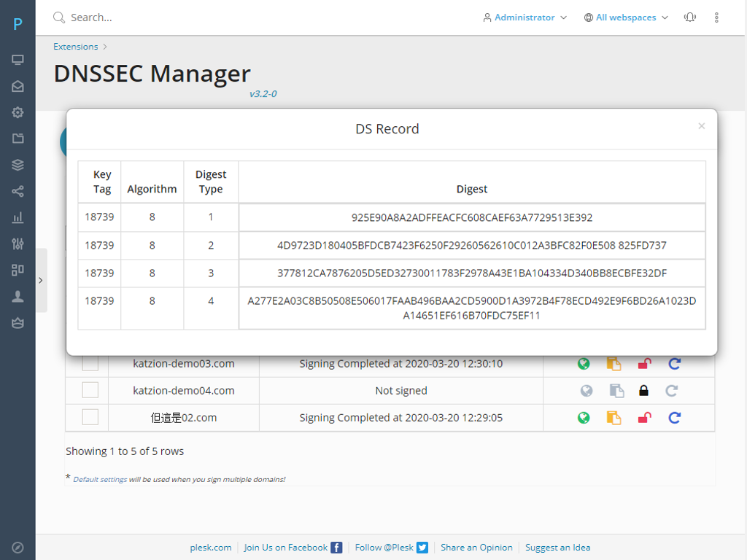Expand the collapsed sidebar panel chevron
747x560 pixels.
point(41,279)
